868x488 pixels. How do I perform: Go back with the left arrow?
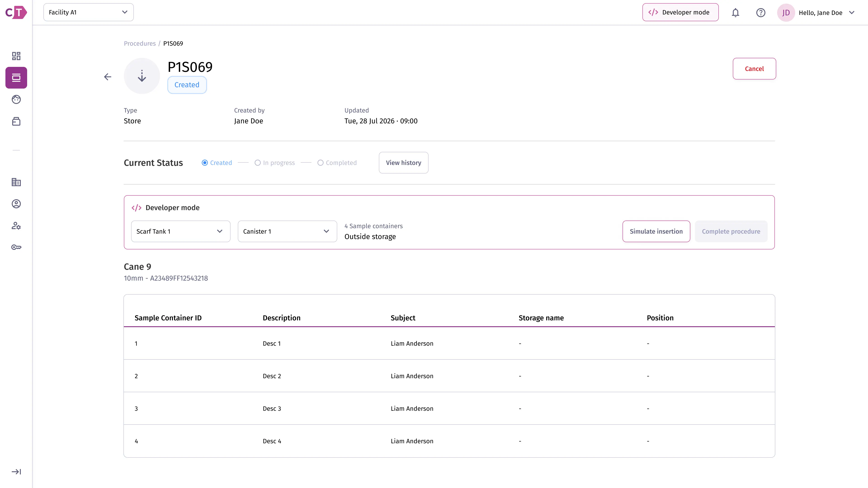(108, 77)
